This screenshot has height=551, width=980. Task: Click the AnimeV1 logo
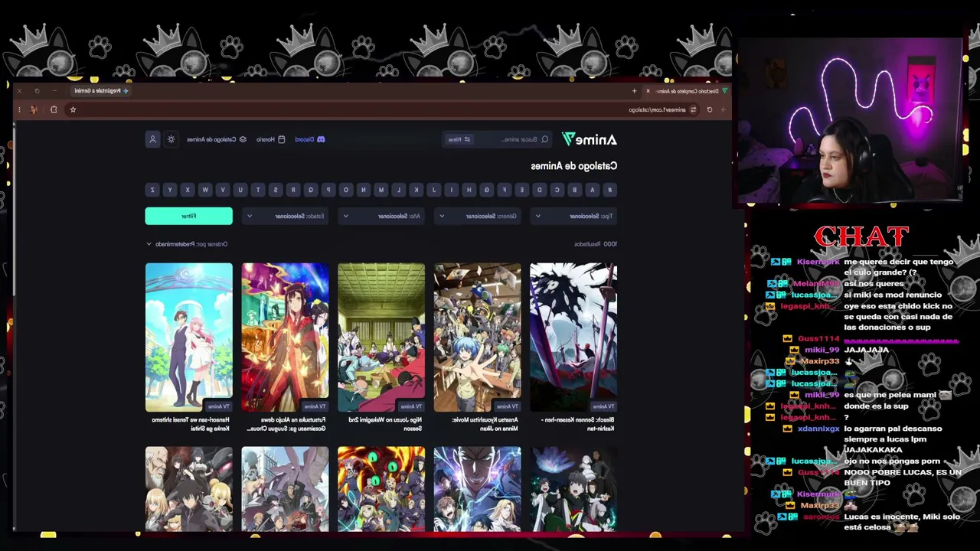click(x=590, y=139)
